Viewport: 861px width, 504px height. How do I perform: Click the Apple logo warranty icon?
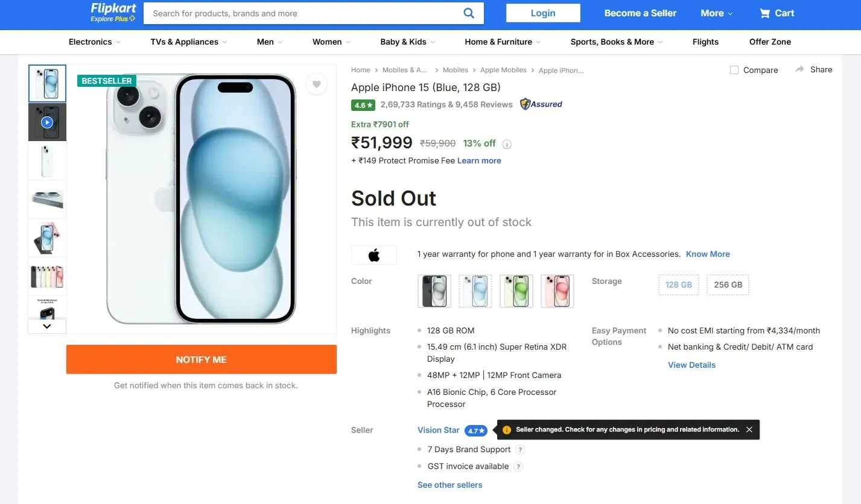374,254
